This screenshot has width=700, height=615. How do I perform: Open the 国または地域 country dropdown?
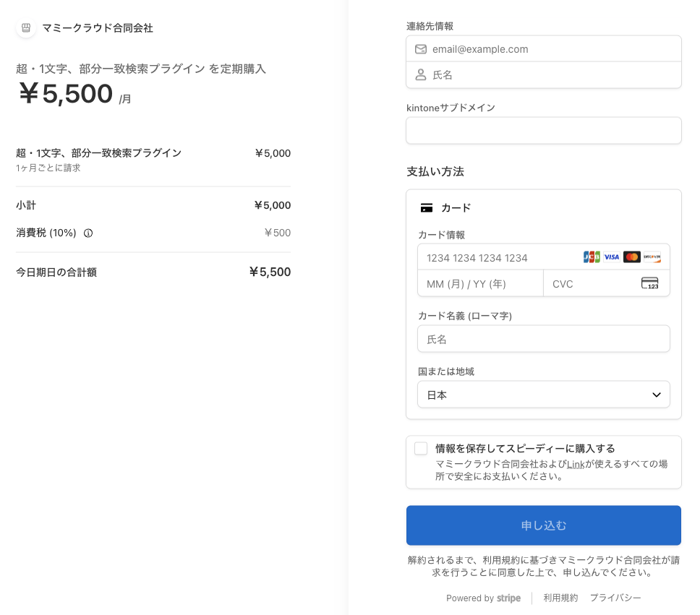543,395
